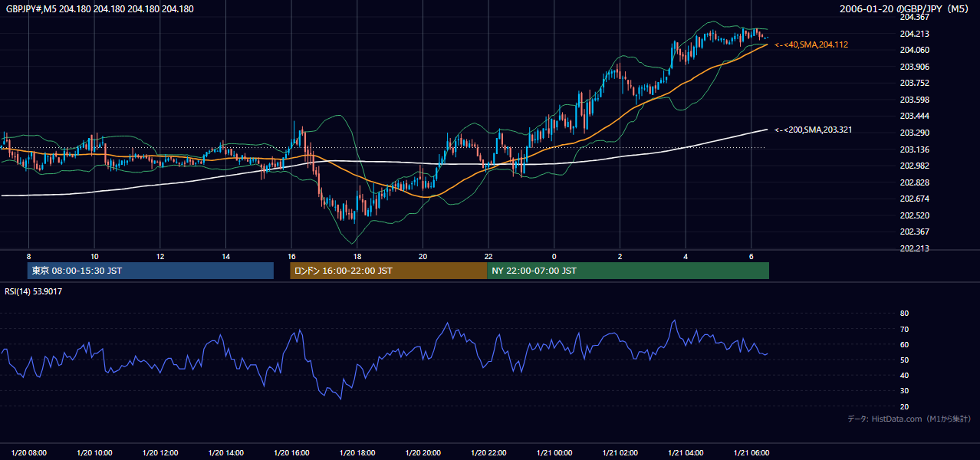Click the Tokyo session bar 東京 08:00-15:30 JST
Viewport: 980px width, 460px height.
tap(150, 271)
